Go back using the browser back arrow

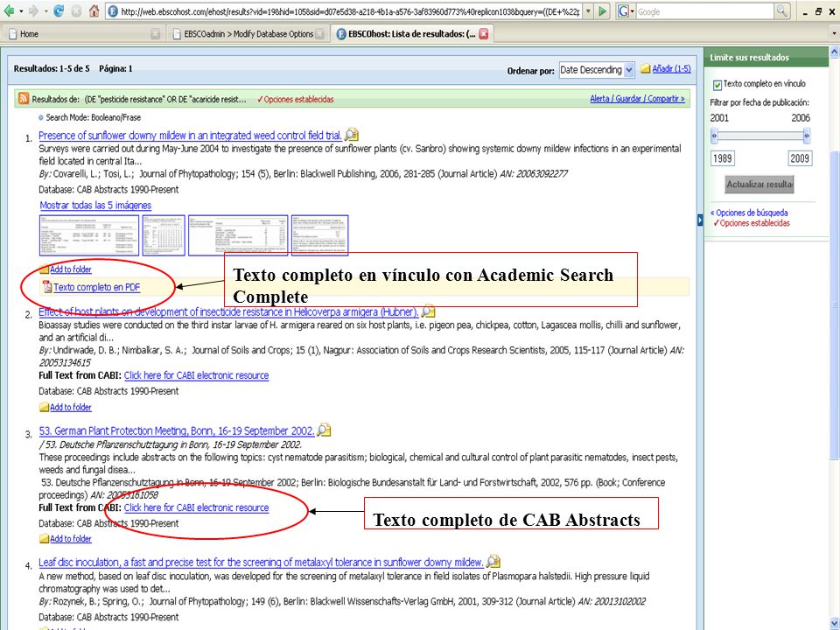[9, 11]
